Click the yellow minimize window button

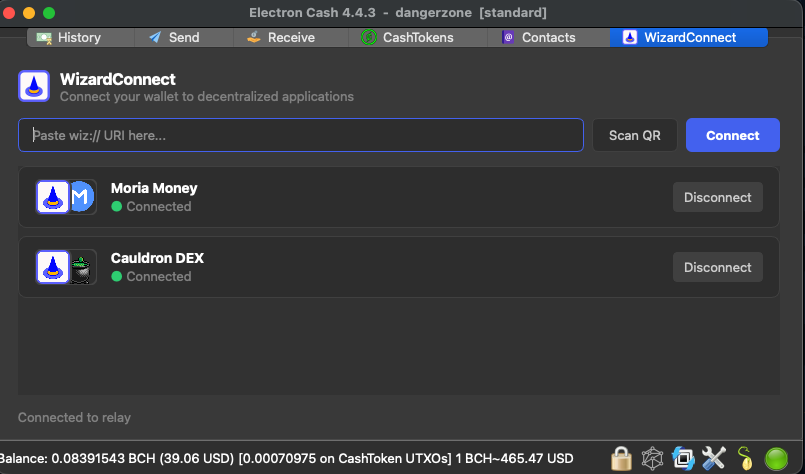click(29, 13)
